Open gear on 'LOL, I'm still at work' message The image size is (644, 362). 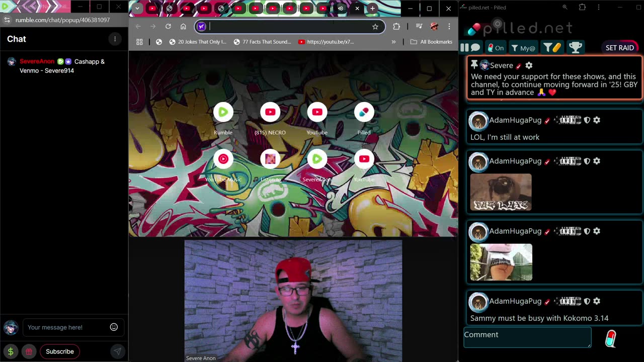(597, 120)
